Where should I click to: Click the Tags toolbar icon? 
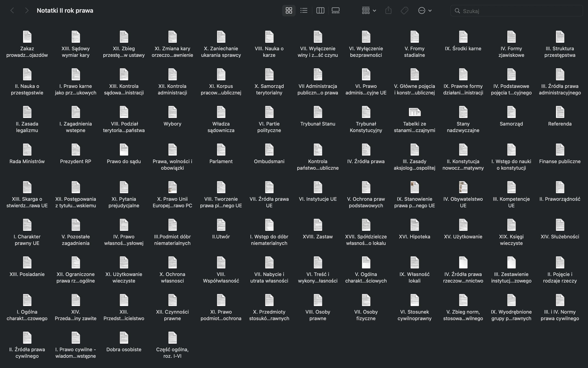coord(404,10)
